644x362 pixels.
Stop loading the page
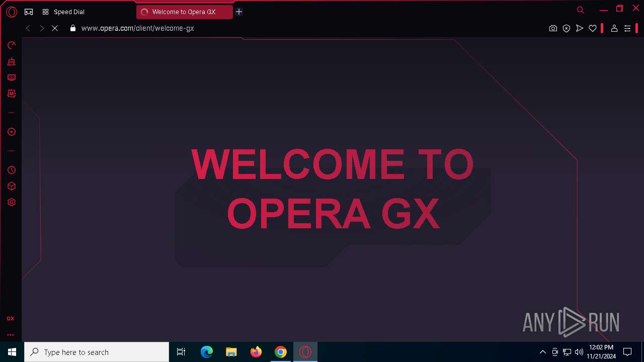tap(55, 29)
